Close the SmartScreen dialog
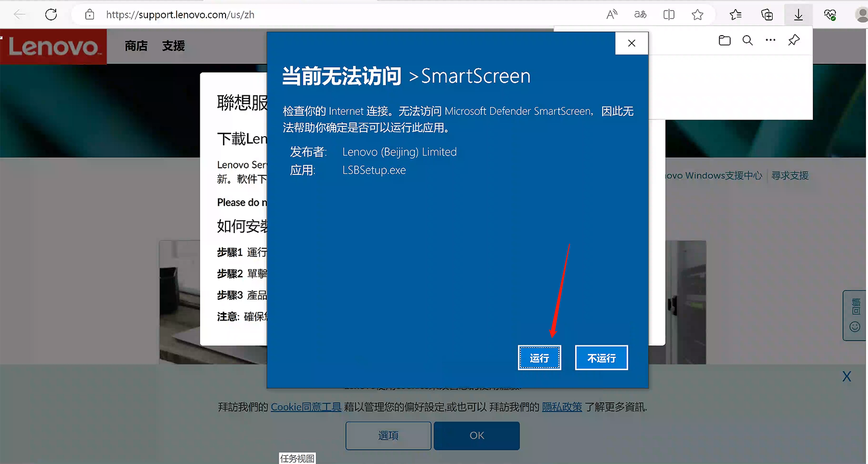Viewport: 868px width, 464px height. 632,43
